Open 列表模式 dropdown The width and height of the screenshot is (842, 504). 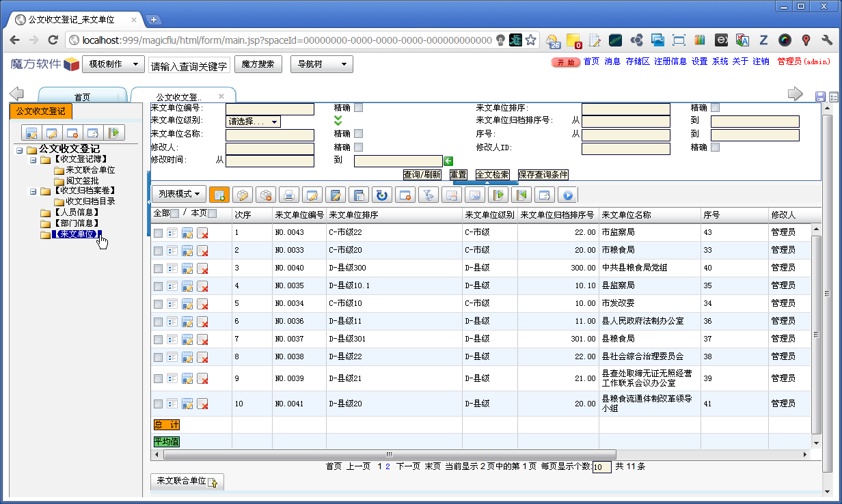click(178, 194)
